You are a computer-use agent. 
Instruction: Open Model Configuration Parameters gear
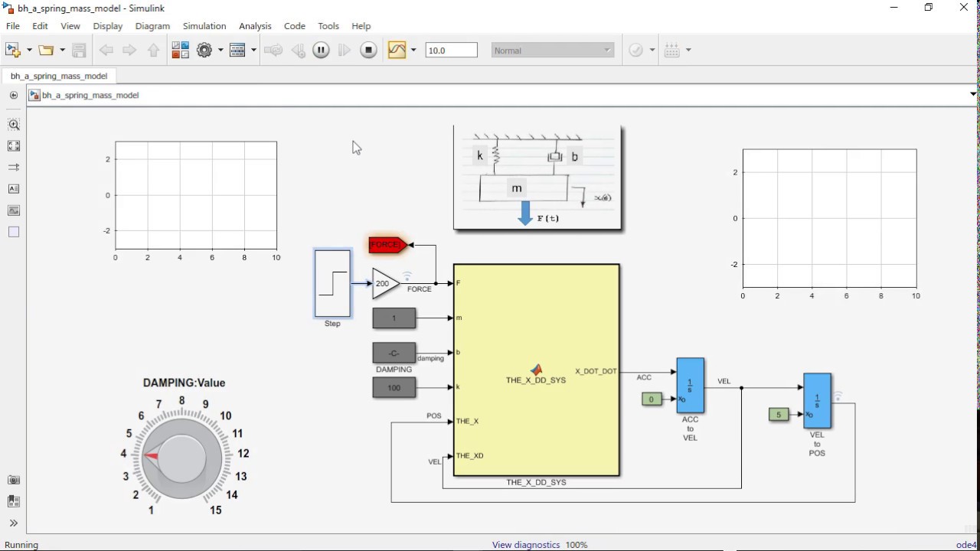(x=204, y=51)
